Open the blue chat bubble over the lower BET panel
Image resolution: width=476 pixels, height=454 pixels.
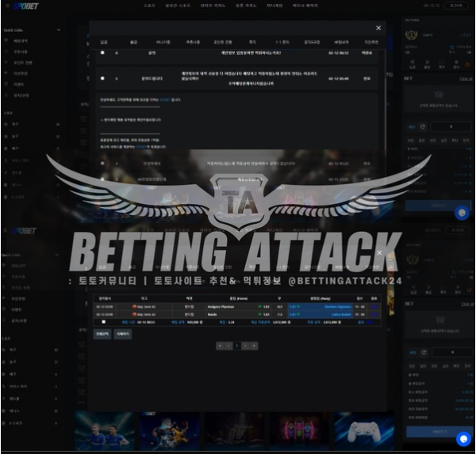pyautogui.click(x=463, y=439)
